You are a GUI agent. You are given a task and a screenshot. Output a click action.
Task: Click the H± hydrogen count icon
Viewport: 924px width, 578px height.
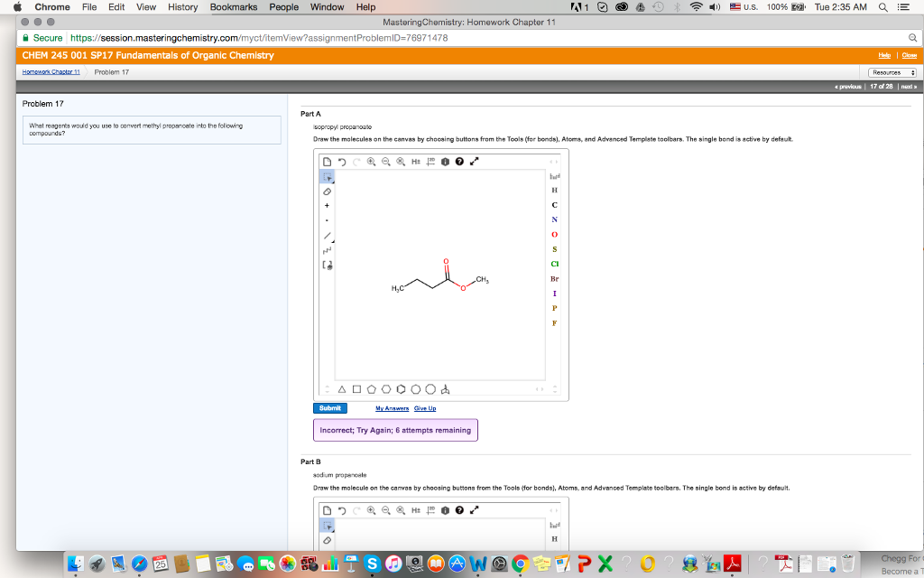coord(414,161)
